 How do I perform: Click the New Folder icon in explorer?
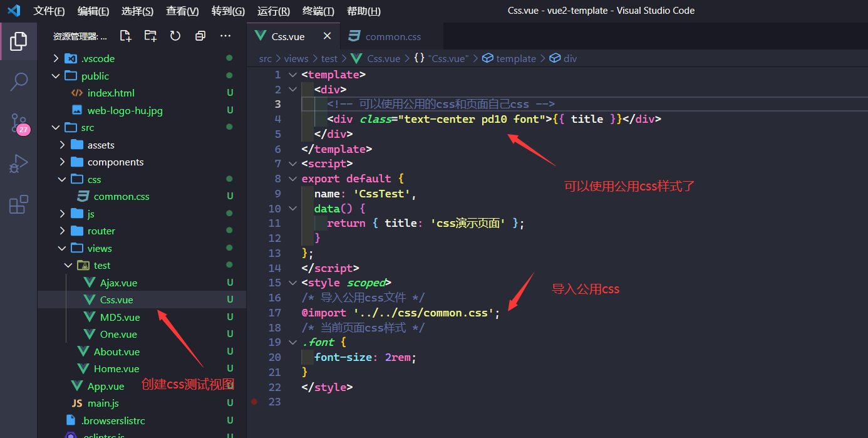click(x=150, y=36)
